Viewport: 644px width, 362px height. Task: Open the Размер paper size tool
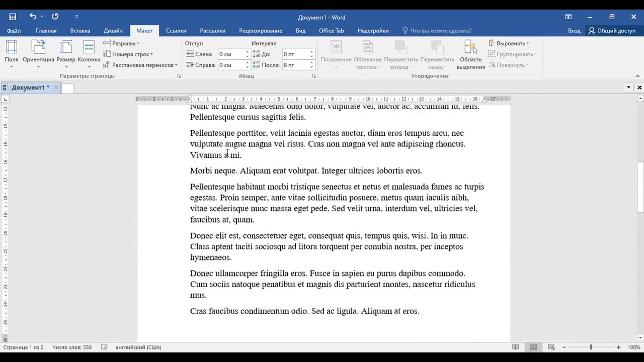coord(66,54)
